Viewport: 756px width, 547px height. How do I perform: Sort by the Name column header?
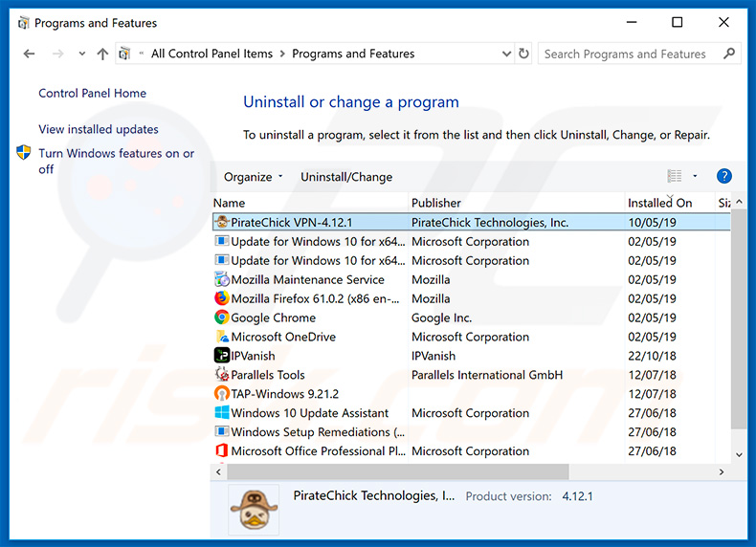pos(309,203)
